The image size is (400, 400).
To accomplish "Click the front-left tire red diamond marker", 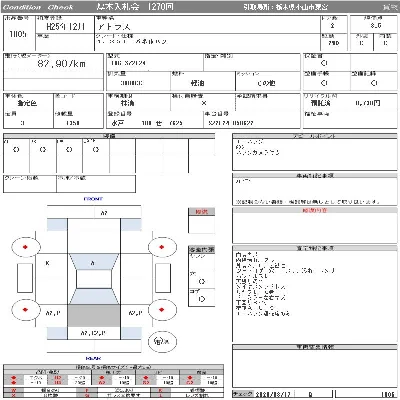I will 25,247.
